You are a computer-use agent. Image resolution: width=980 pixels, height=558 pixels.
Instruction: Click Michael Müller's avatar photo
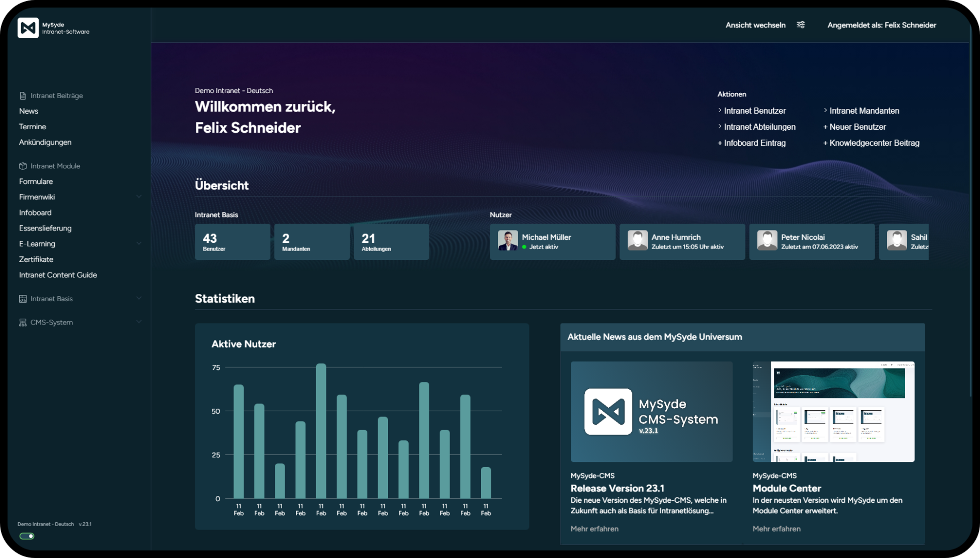click(508, 241)
